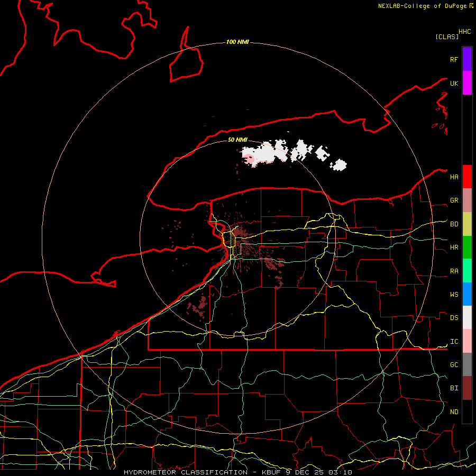Viewport: 476px width, 476px height.
Task: Select the 'ND' legend label
Action: pos(454,412)
